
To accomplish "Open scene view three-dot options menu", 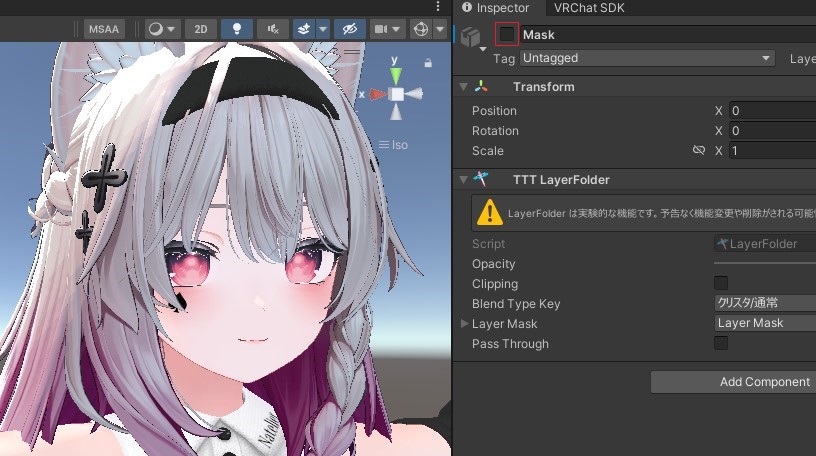I will 438,6.
